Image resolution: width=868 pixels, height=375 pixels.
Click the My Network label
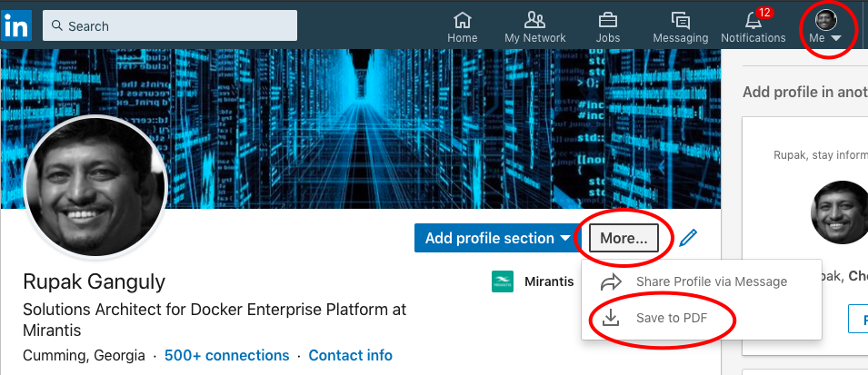pos(534,38)
